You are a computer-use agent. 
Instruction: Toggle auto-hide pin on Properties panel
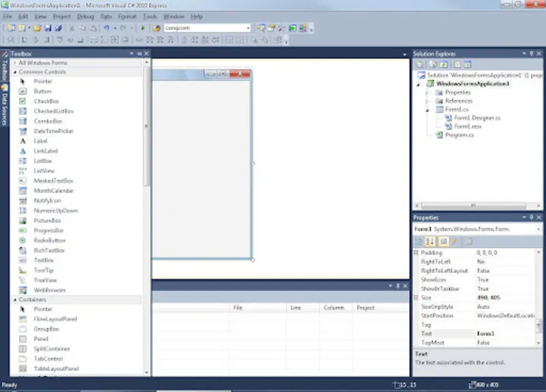point(532,217)
